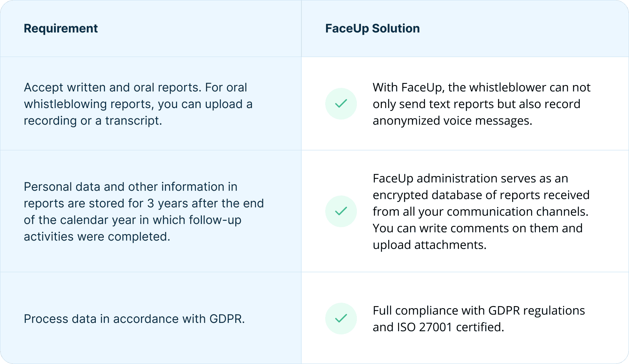Click 'stored for 3 years' requirement line

click(144, 203)
